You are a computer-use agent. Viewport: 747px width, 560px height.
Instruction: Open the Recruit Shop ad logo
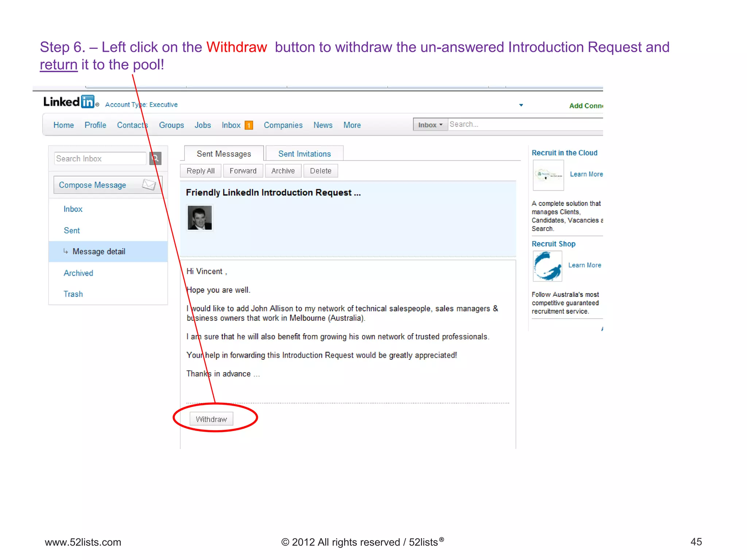547,266
